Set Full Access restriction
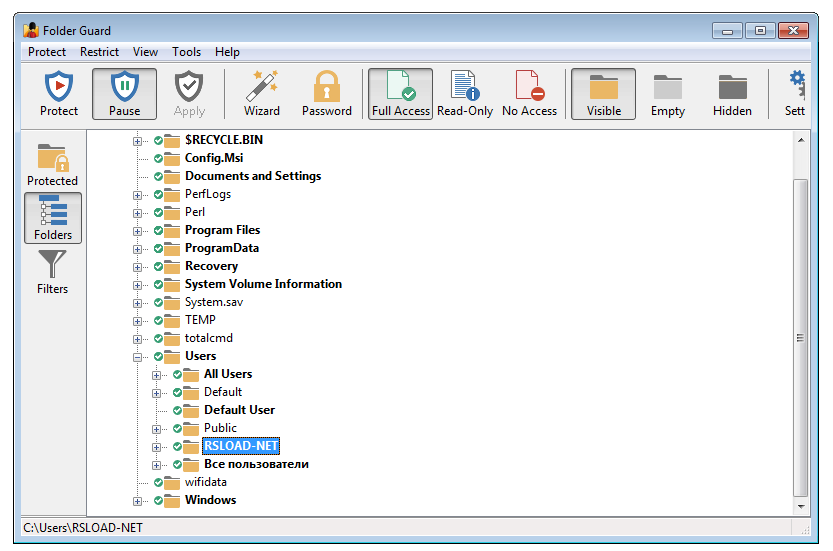This screenshot has width=833, height=551. [x=401, y=94]
